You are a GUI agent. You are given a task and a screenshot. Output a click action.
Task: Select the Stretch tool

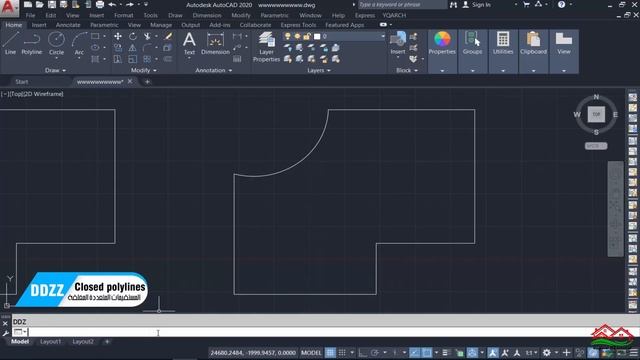click(118, 59)
